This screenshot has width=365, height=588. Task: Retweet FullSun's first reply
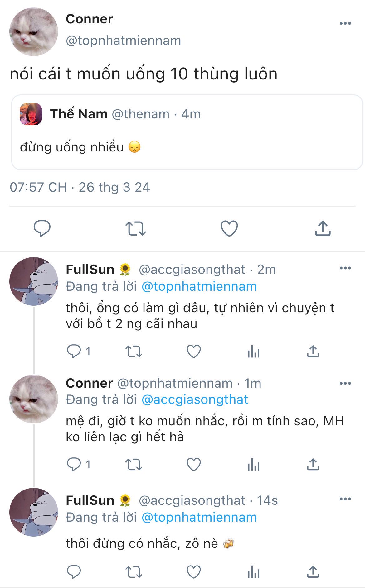click(134, 351)
